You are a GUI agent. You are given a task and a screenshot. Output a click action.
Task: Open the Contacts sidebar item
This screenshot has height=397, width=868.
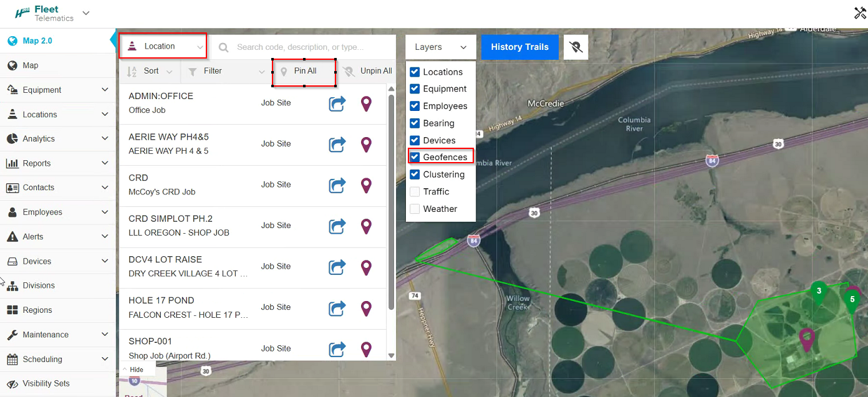click(58, 188)
